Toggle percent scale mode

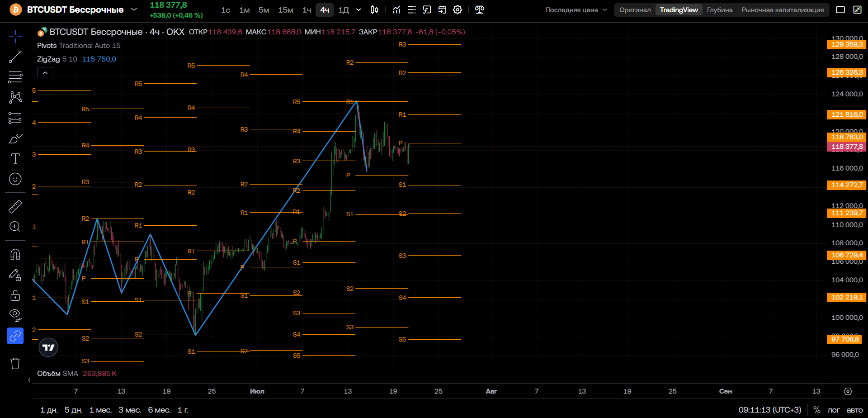(x=816, y=410)
